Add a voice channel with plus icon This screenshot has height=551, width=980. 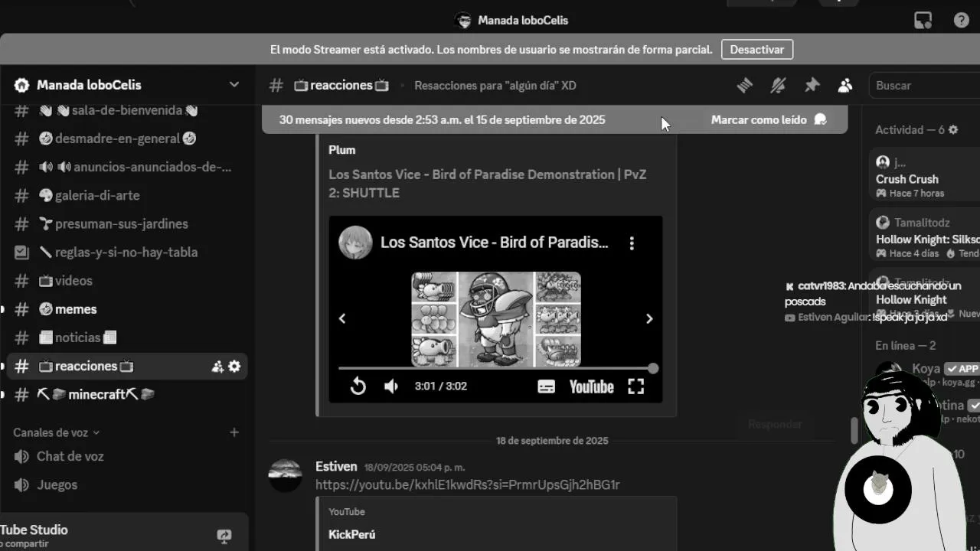click(234, 432)
